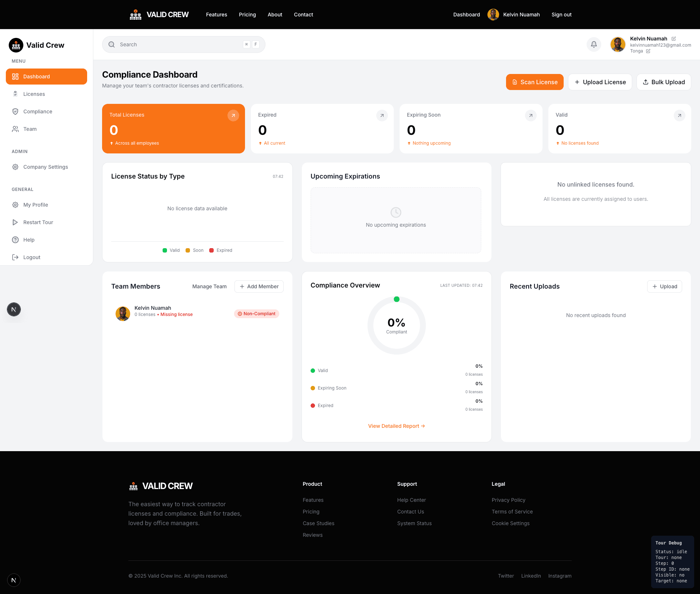Open the Dashboard menu item in top bar
700x594 pixels.
coord(466,15)
